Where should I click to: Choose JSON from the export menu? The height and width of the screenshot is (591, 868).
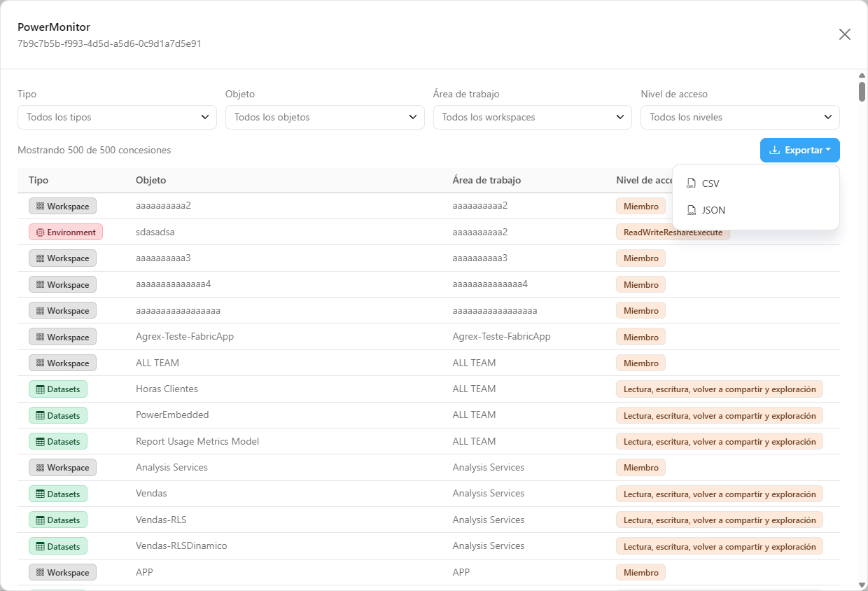755,210
